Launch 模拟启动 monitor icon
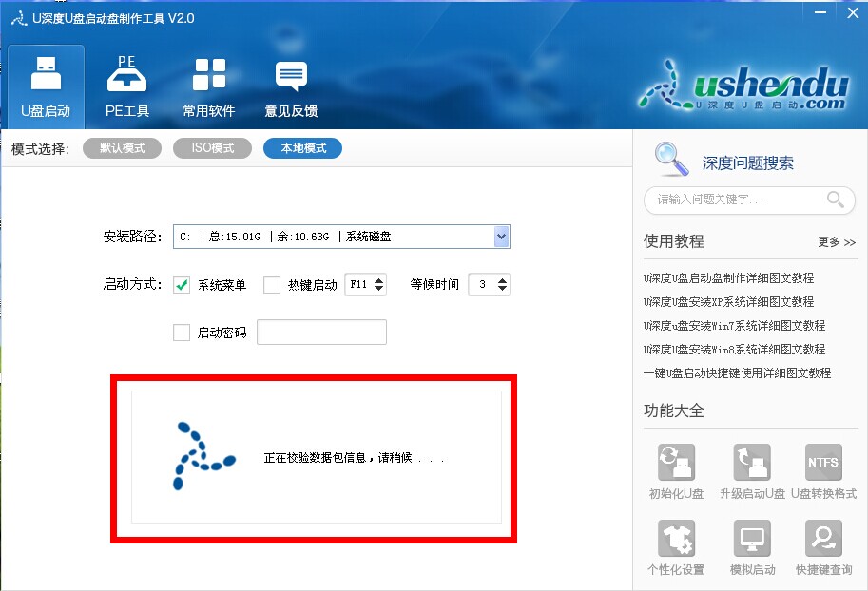Image resolution: width=868 pixels, height=591 pixels. pos(752,538)
